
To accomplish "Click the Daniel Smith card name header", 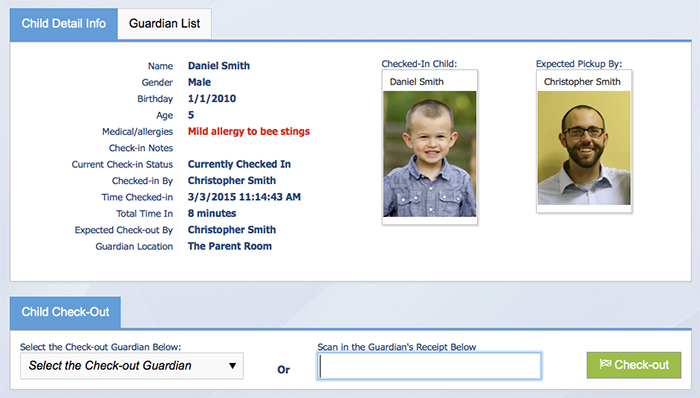I will (417, 82).
